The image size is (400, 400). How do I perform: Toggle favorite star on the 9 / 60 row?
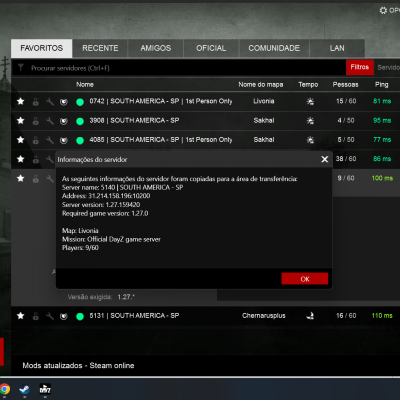tap(21, 178)
